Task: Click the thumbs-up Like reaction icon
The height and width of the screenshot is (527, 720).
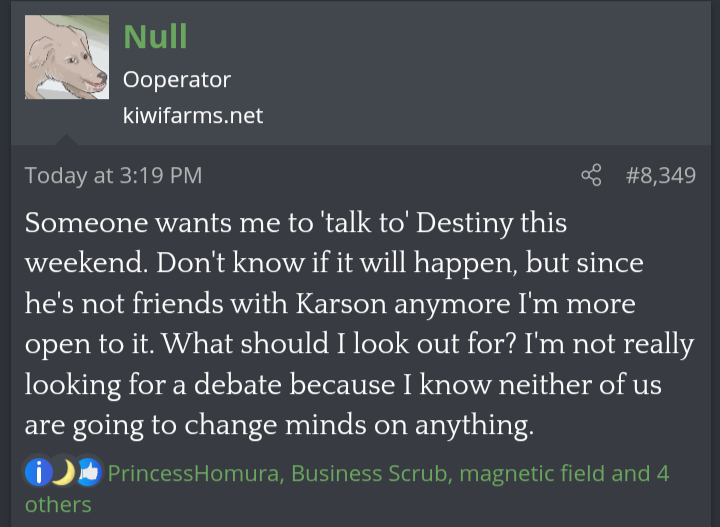Action: [x=89, y=473]
